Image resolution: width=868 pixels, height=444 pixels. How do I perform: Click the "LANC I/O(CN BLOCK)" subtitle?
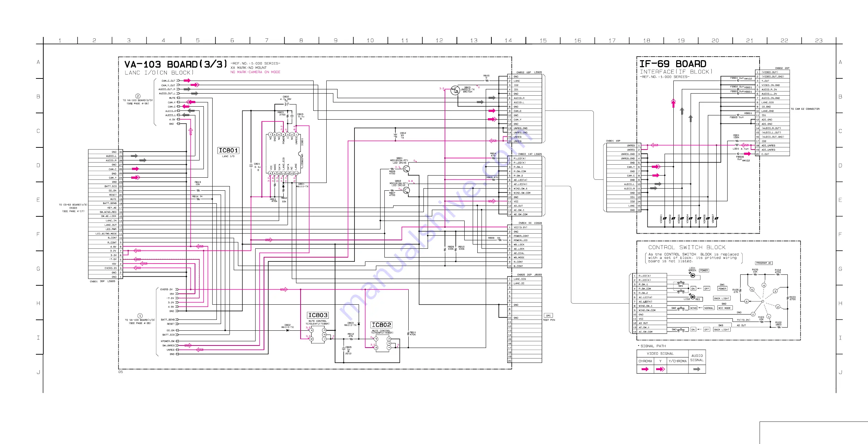pos(159,73)
